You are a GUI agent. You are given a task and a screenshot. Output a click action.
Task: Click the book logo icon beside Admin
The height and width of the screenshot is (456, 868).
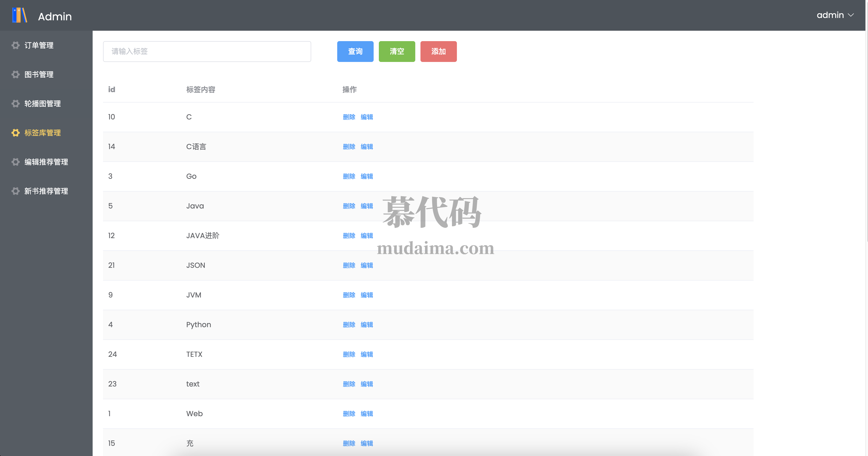point(20,16)
